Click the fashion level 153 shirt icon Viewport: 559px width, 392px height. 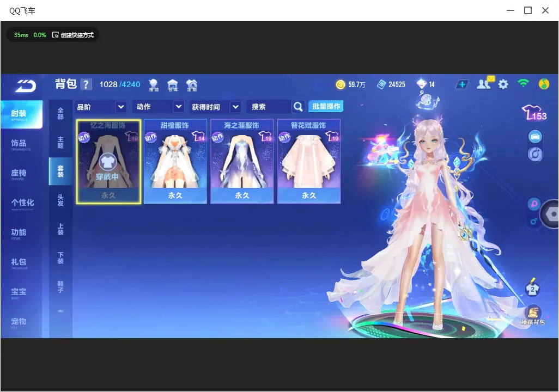[x=534, y=113]
